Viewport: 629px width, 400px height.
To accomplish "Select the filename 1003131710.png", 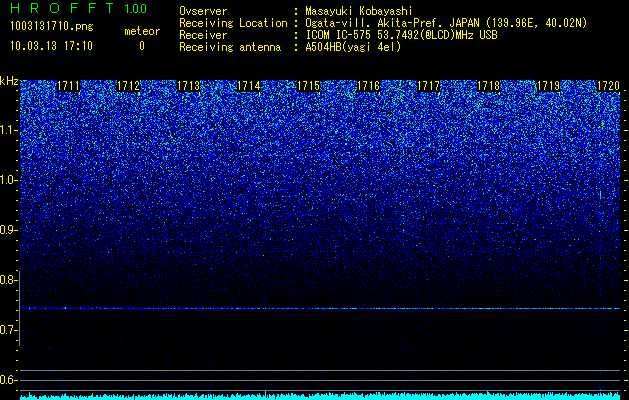I will (x=52, y=26).
